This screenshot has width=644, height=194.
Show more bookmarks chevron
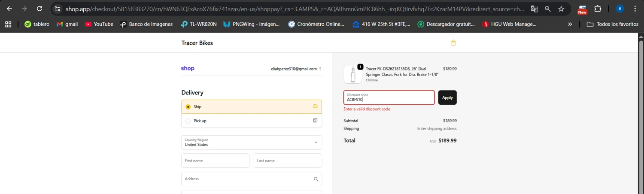(570, 24)
